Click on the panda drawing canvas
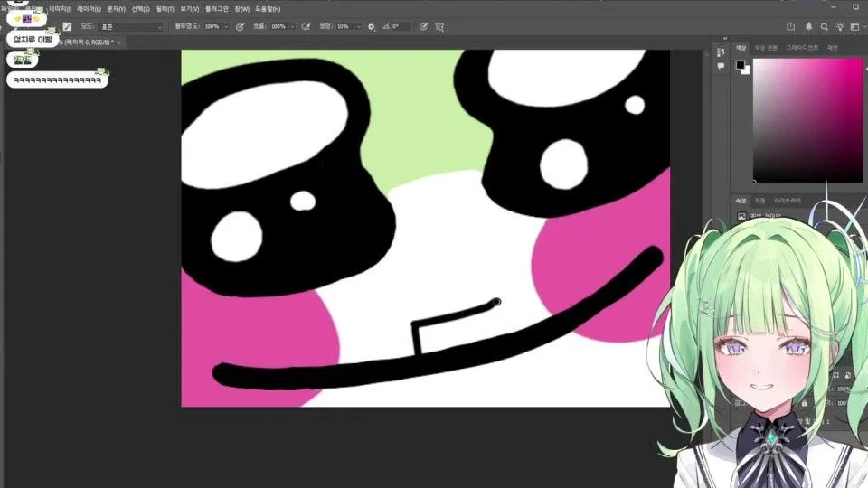The height and width of the screenshot is (488, 868). click(x=426, y=229)
